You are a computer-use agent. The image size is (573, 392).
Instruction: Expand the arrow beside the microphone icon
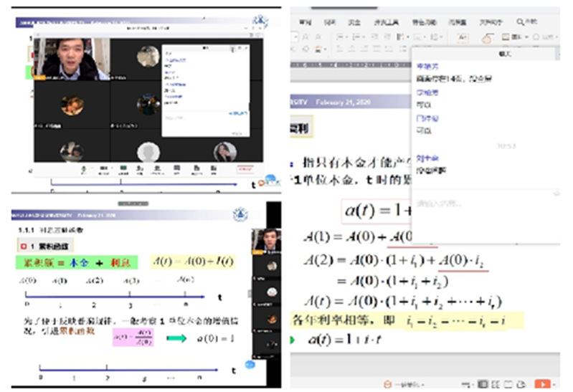pyautogui.click(x=94, y=169)
